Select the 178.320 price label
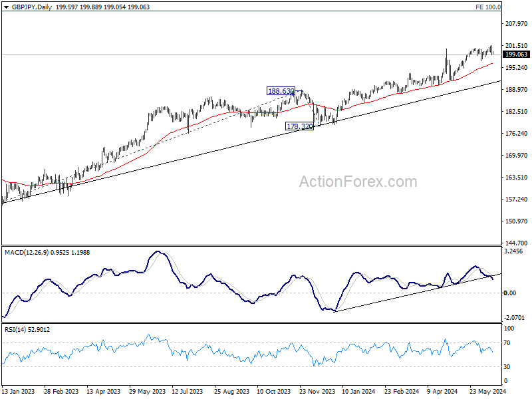Screen dimensions: 532x399 click(300, 126)
